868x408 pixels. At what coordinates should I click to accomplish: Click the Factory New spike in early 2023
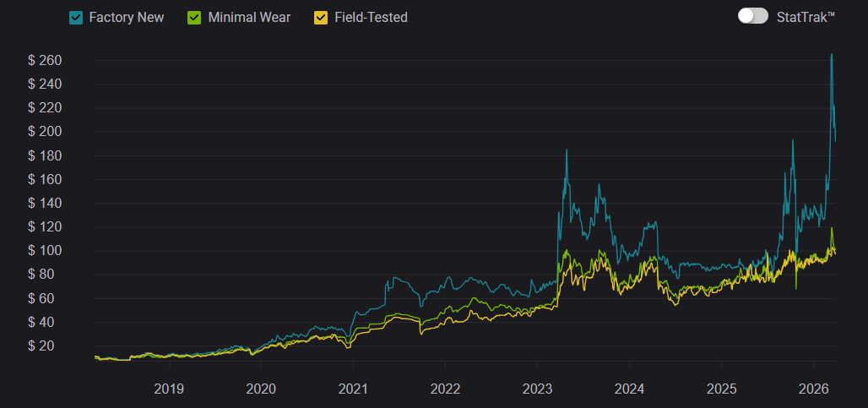pyautogui.click(x=566, y=150)
